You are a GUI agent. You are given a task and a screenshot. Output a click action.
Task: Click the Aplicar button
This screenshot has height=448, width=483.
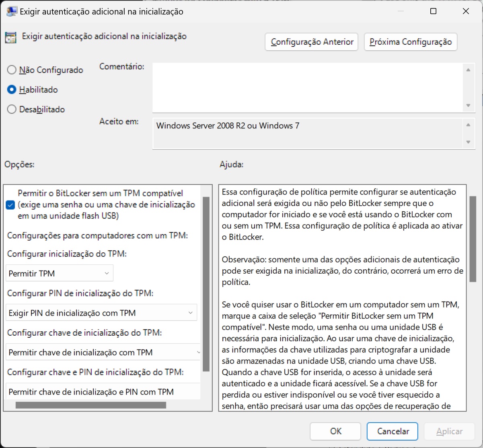click(x=450, y=431)
